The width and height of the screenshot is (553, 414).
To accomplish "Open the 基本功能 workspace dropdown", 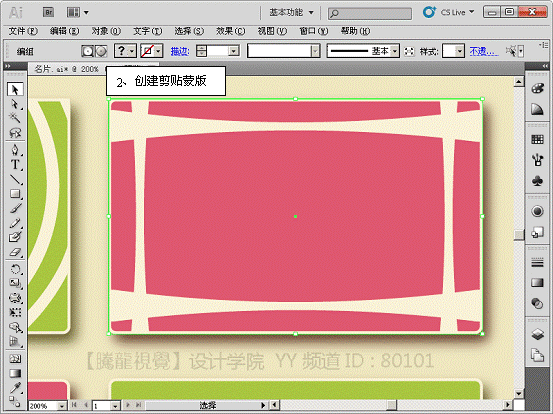I will 291,12.
